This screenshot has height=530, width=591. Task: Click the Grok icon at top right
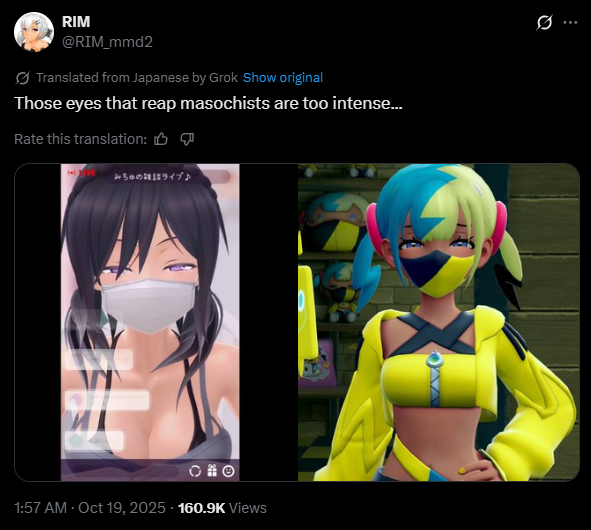click(544, 23)
